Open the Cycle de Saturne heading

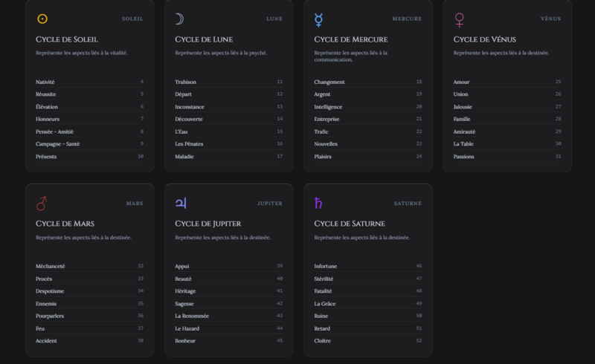349,224
